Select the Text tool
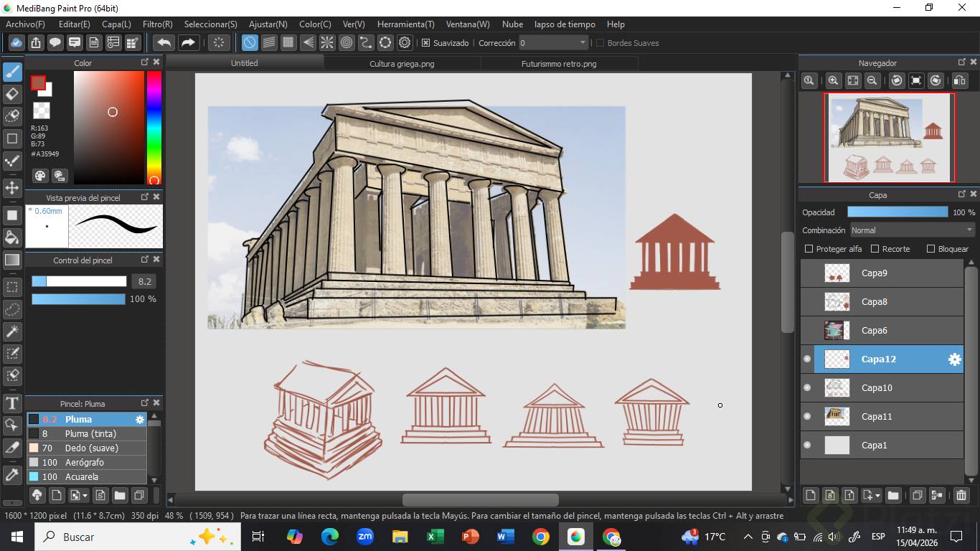 click(12, 403)
